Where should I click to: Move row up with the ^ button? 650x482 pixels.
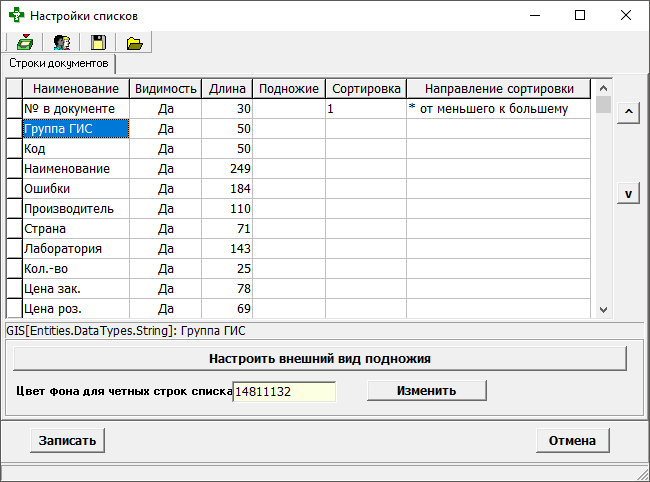coord(628,112)
